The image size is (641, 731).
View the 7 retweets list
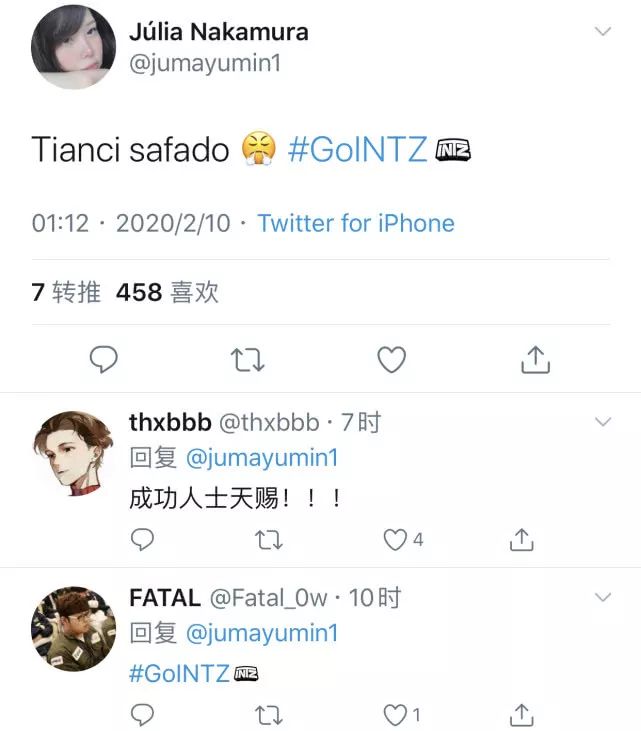[66, 292]
